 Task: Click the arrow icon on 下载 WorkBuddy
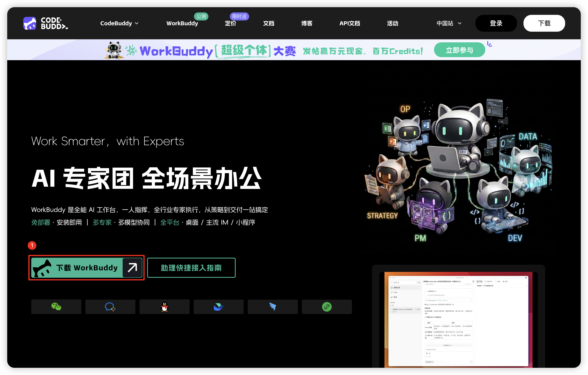click(x=132, y=268)
